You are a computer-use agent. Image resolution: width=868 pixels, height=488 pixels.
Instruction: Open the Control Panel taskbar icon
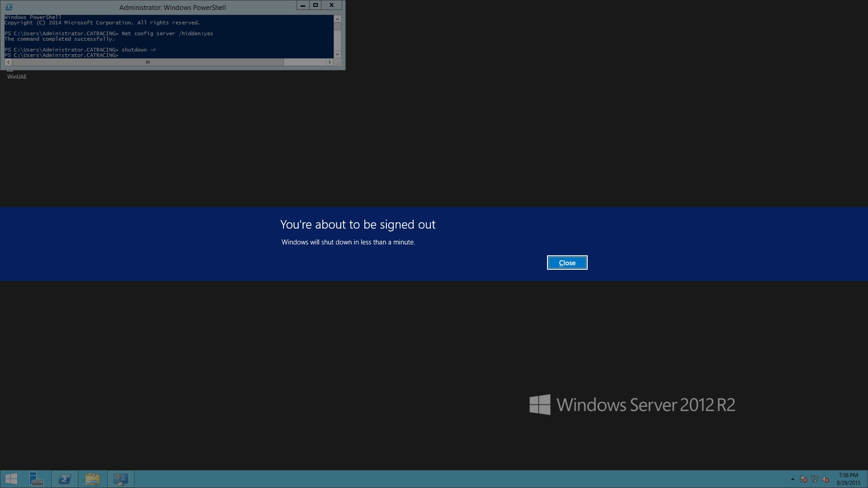[x=121, y=479]
